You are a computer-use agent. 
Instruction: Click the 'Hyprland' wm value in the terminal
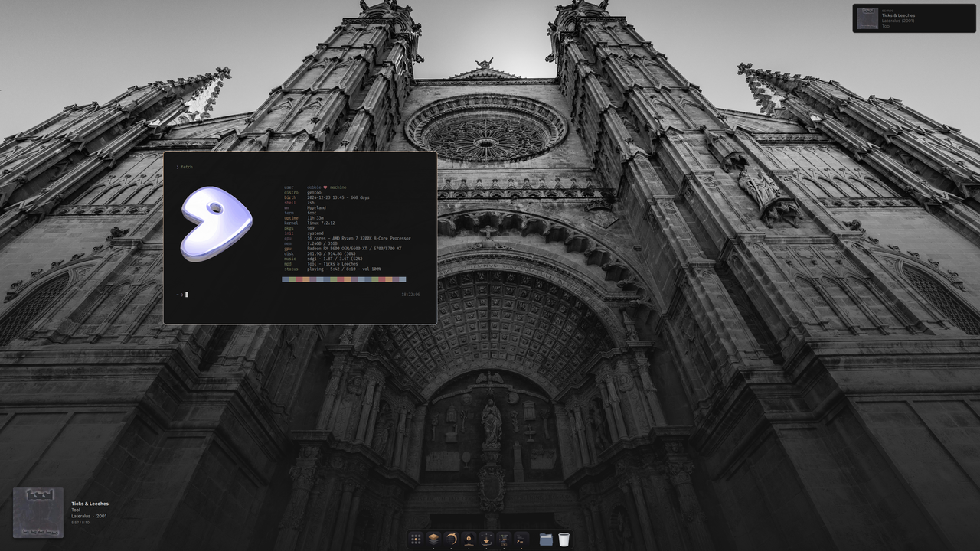click(x=316, y=207)
